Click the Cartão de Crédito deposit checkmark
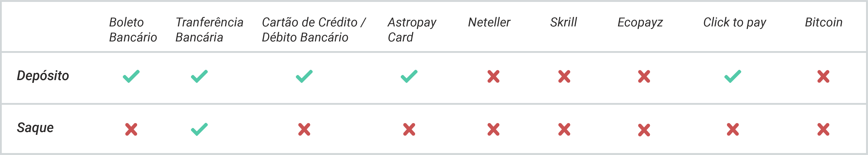868x155 pixels. pos(304,76)
